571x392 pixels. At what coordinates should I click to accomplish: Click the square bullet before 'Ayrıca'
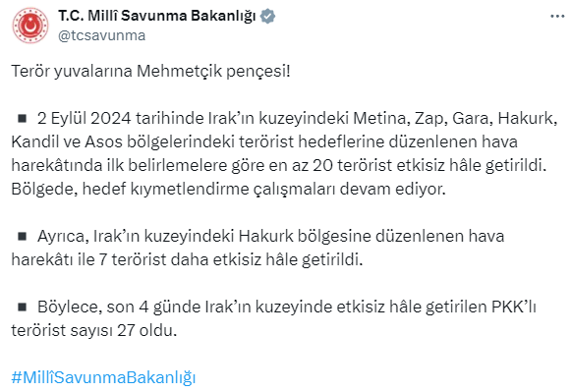tap(23, 236)
